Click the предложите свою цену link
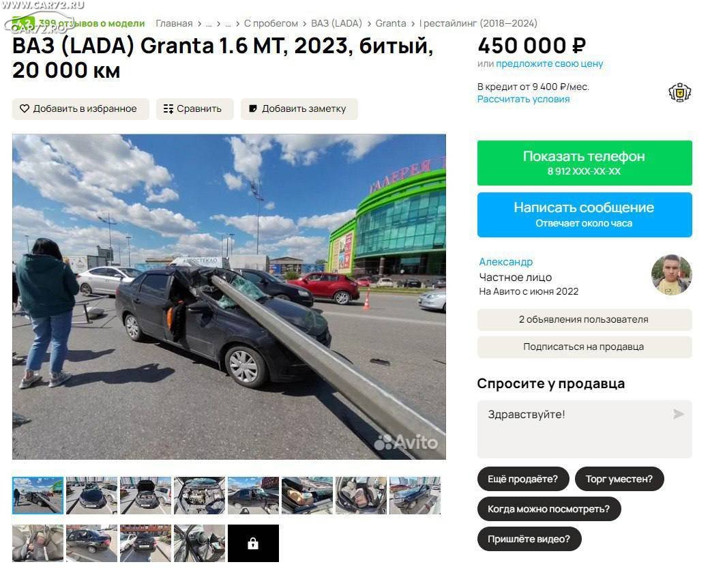 tap(549, 64)
